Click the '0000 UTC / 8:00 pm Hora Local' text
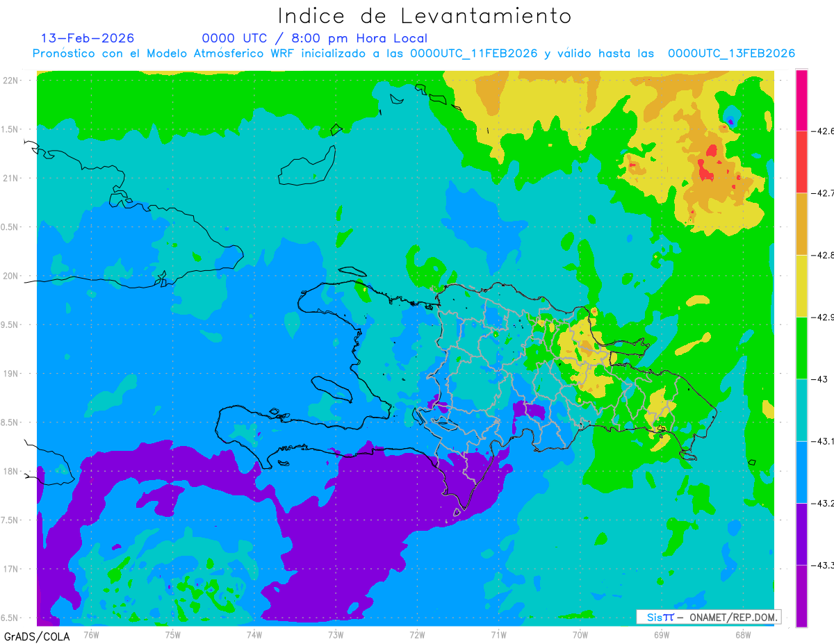 (x=315, y=38)
